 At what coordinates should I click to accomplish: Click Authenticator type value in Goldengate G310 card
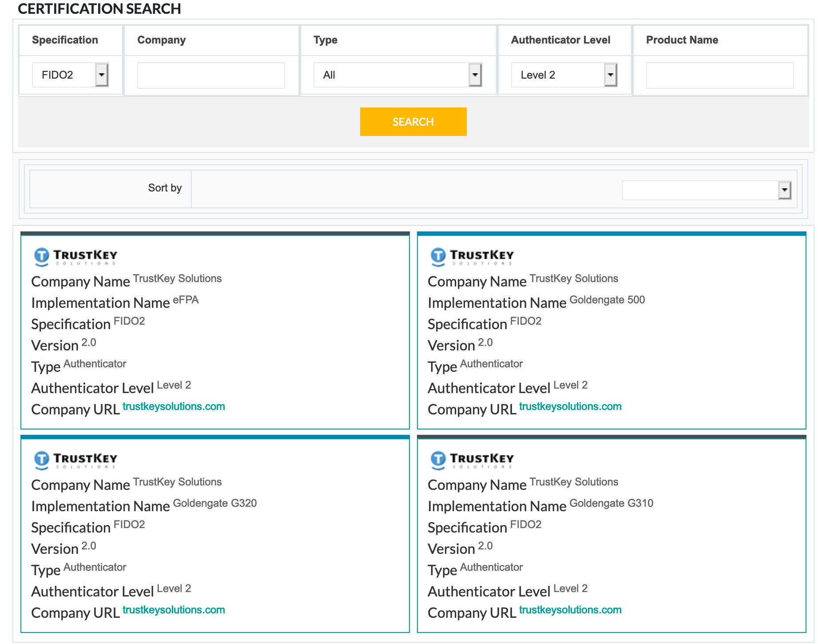(492, 567)
